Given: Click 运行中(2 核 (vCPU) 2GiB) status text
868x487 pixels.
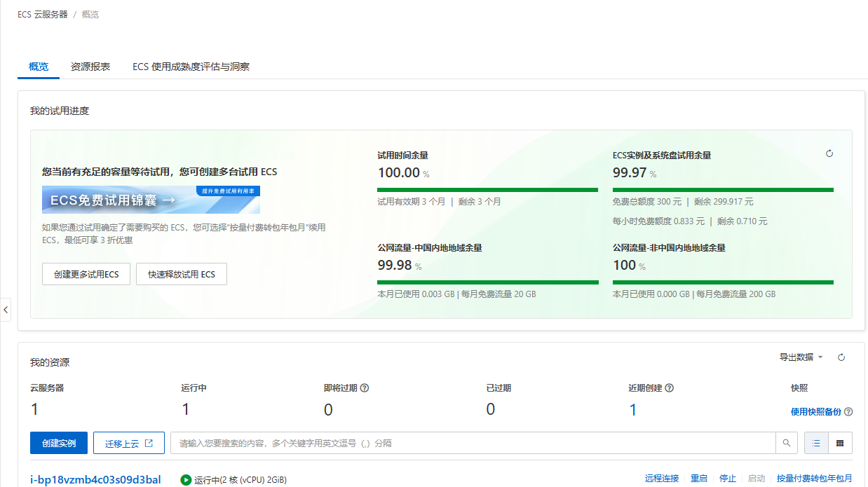Looking at the screenshot, I should tap(240, 480).
